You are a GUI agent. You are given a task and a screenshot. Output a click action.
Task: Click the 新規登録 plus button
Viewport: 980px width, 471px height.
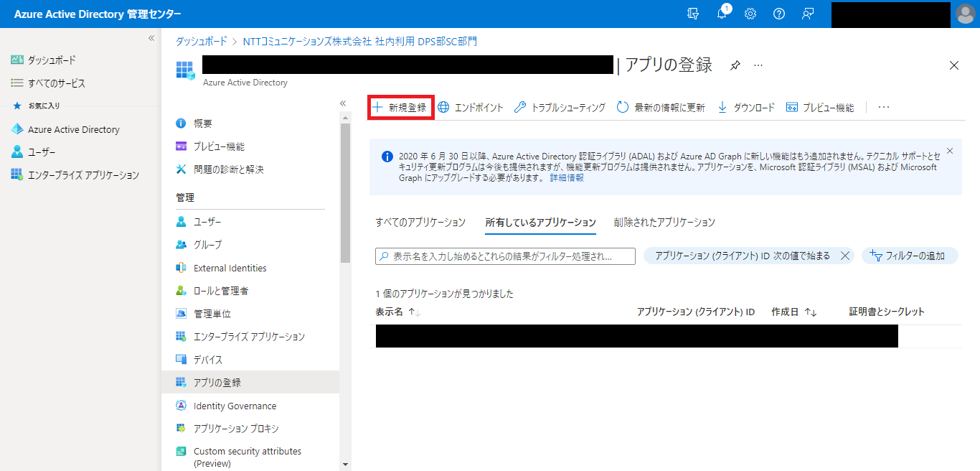pos(400,108)
